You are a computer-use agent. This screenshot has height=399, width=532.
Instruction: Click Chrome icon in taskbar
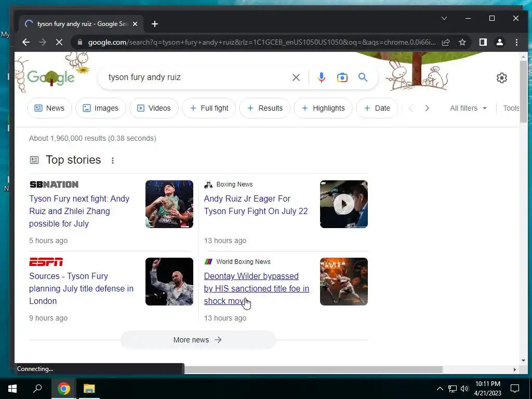(x=64, y=389)
